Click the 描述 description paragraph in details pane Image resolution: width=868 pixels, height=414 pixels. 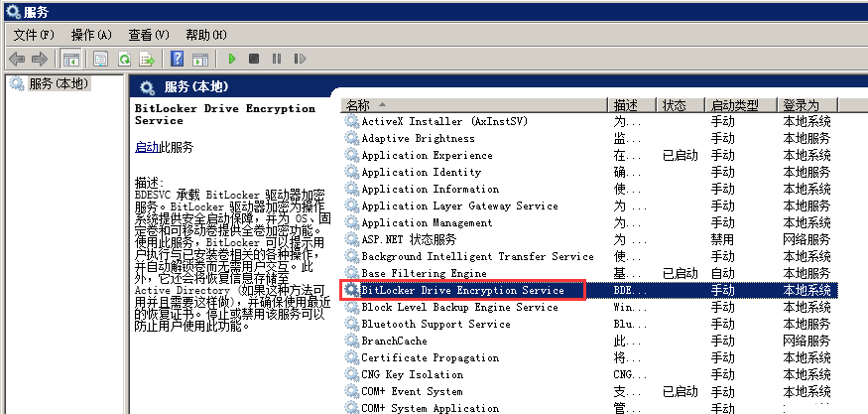point(233,259)
